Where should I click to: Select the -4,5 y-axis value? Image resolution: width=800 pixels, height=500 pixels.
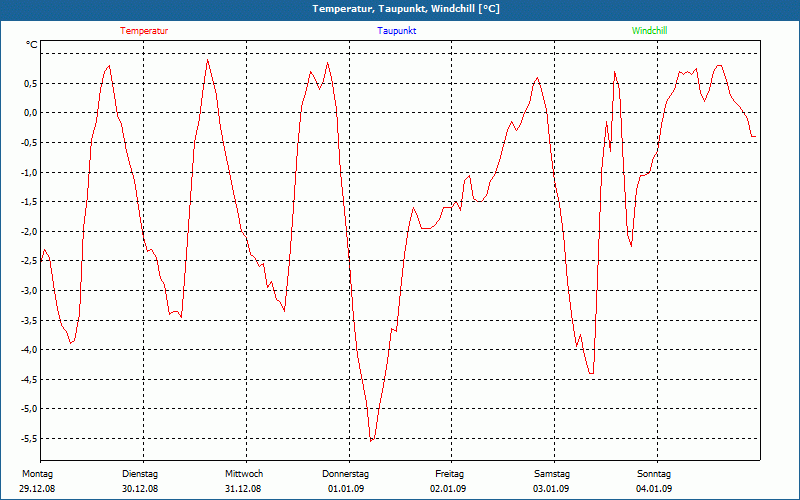29,380
